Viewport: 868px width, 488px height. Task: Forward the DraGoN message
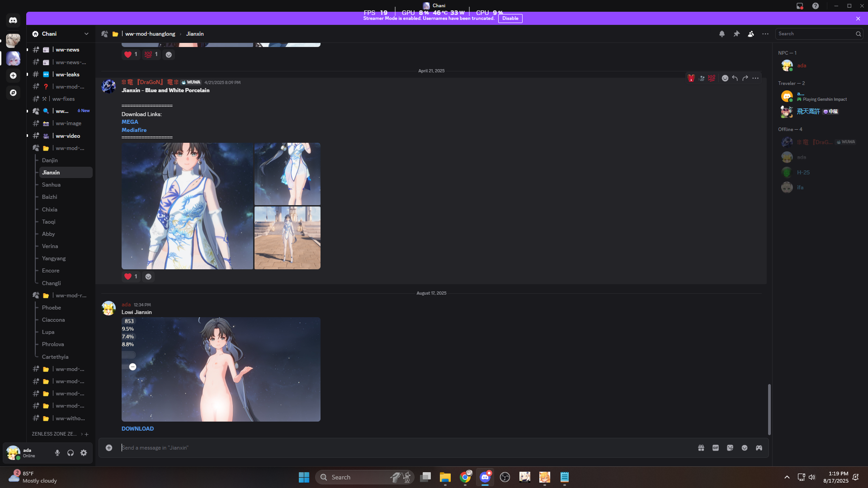pos(745,78)
